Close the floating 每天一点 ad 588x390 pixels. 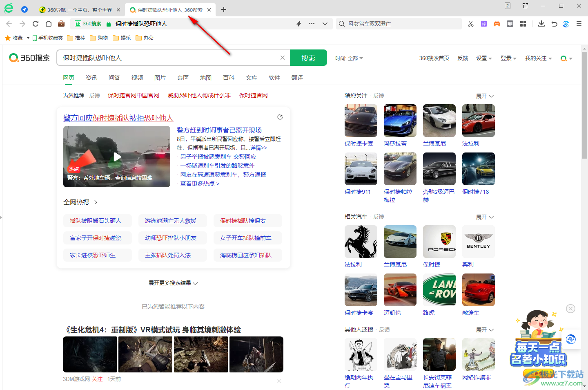[571, 309]
